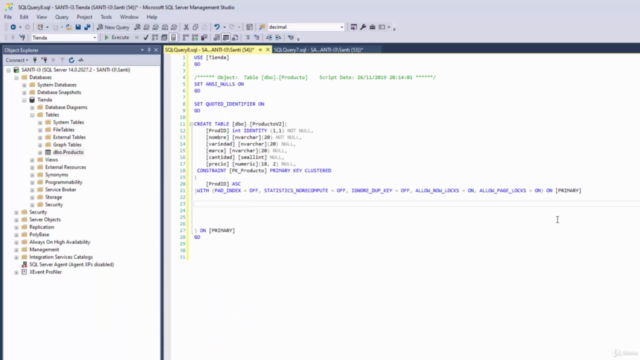This screenshot has width=640, height=360.
Task: Click the Object Explorer close button
Action: (156, 50)
